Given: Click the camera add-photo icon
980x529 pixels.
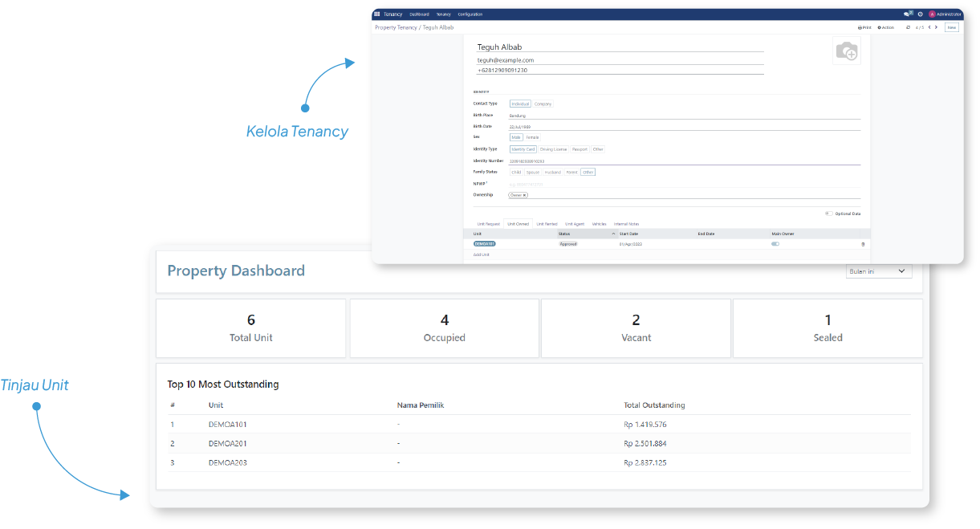Looking at the screenshot, I should (846, 52).
